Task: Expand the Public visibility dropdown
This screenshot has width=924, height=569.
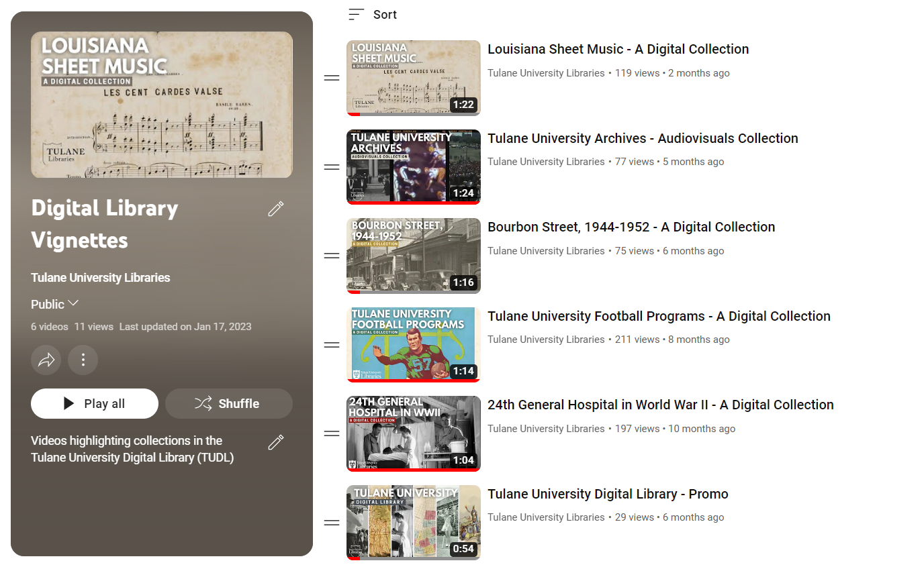Action: pos(55,304)
